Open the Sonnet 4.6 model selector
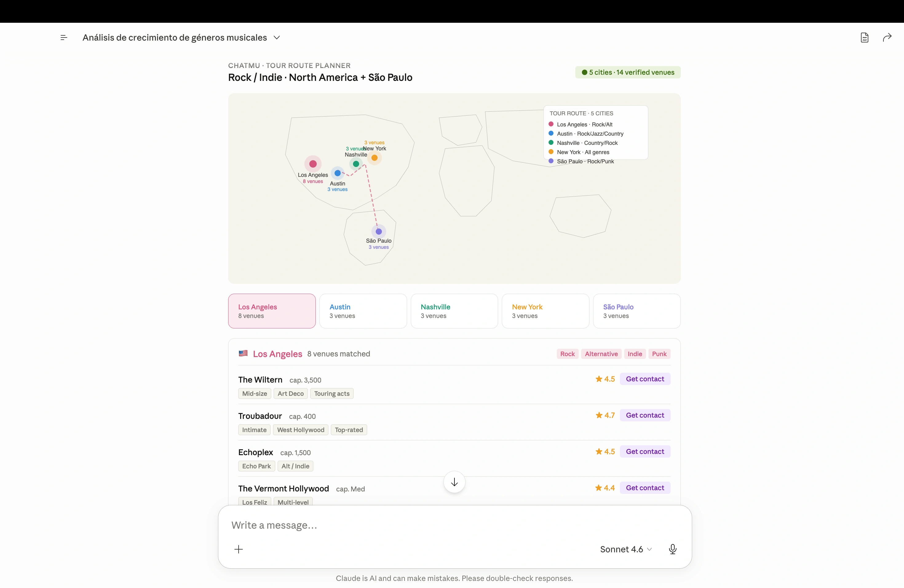 pos(626,549)
